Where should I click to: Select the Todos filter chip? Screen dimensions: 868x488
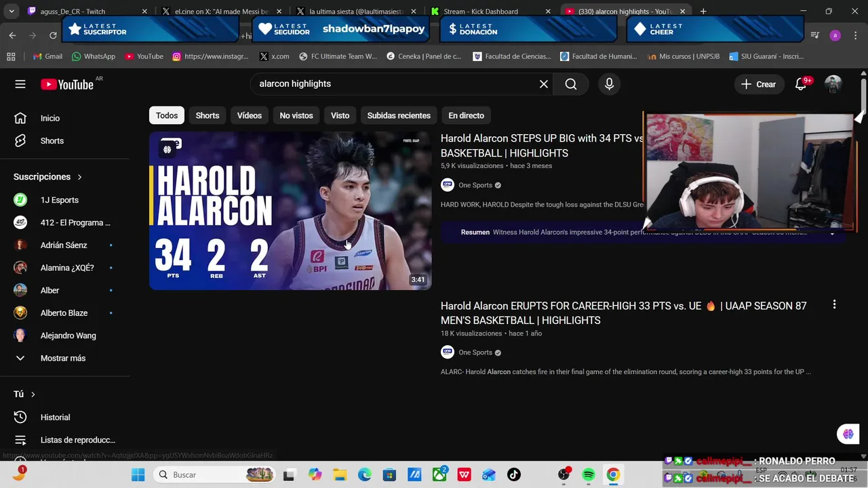167,115
